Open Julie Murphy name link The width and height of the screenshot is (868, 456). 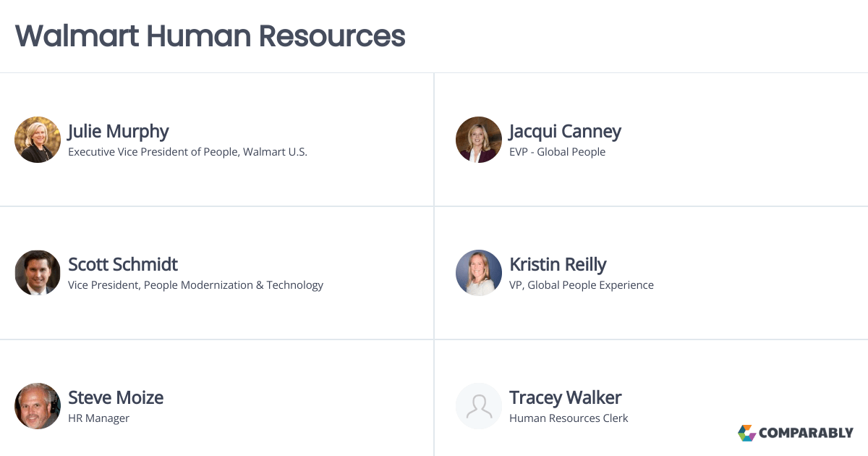(x=119, y=132)
